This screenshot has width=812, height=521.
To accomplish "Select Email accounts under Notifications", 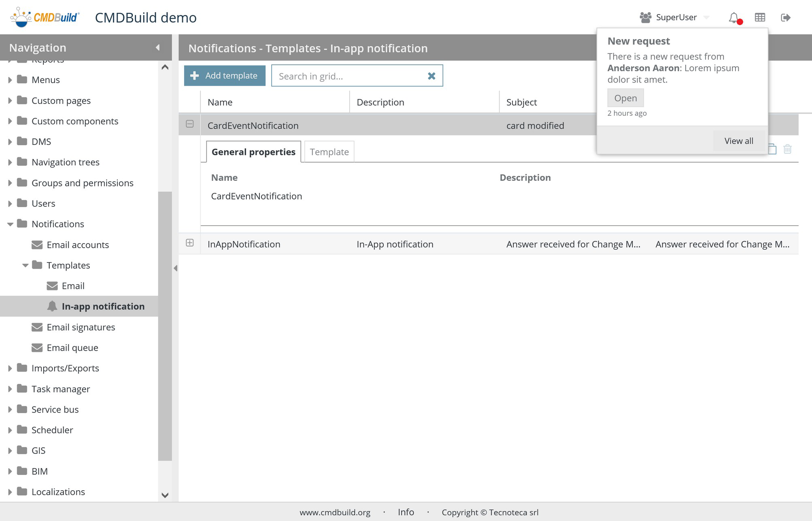I will coord(77,245).
